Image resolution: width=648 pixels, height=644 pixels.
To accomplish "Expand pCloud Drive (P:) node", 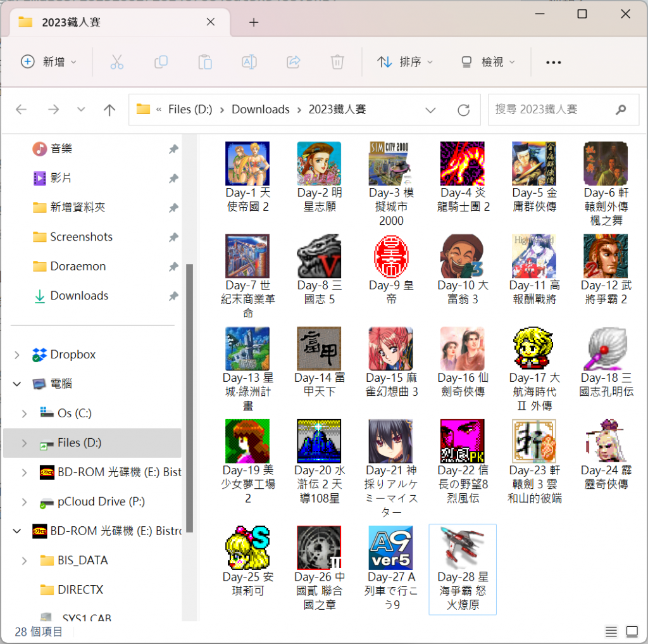I will point(25,502).
